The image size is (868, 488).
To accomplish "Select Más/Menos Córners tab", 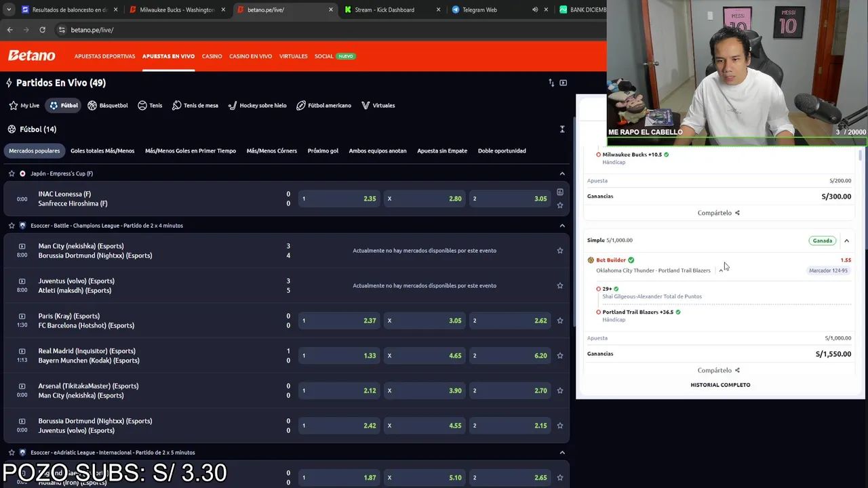I will (x=271, y=150).
